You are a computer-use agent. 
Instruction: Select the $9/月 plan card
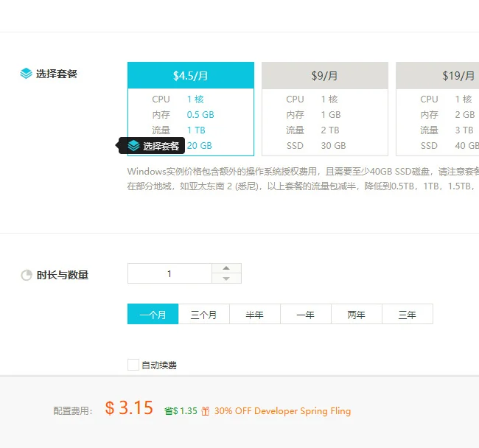(x=325, y=109)
